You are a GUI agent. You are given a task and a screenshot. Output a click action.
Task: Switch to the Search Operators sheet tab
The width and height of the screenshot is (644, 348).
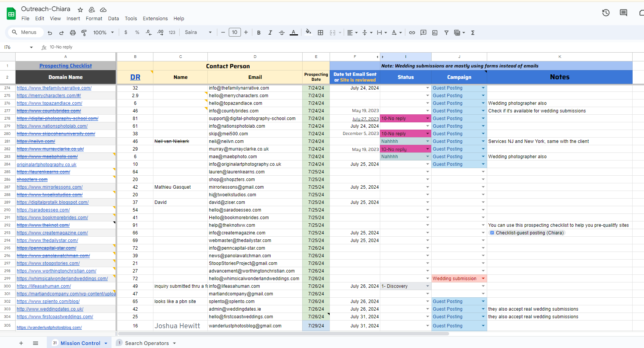[x=147, y=343]
